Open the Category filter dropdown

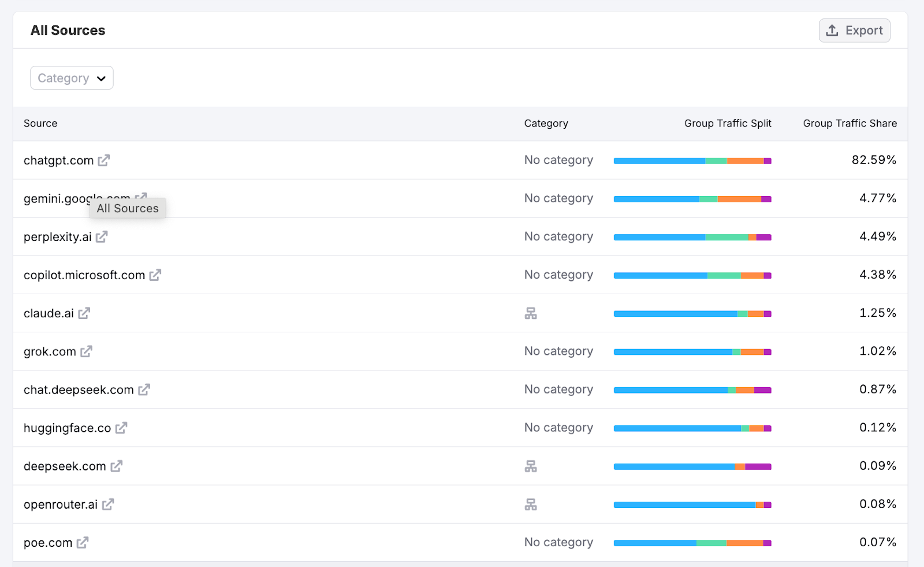click(x=71, y=77)
